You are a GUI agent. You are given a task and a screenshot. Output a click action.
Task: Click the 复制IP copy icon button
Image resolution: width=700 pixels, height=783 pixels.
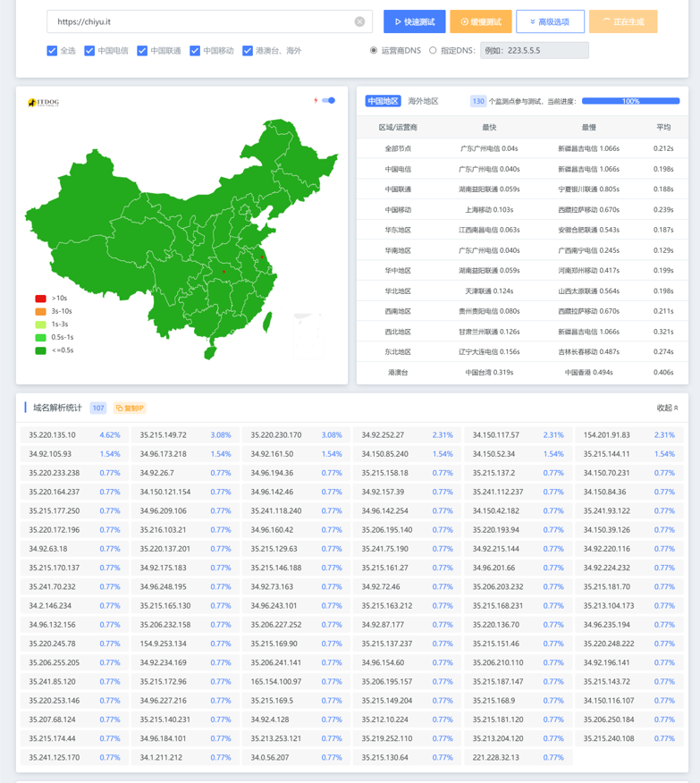(x=130, y=408)
